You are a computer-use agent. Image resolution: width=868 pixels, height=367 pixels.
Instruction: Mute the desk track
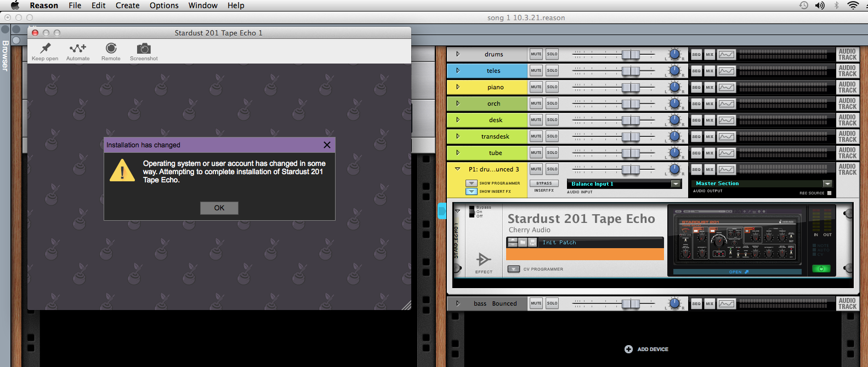[536, 120]
